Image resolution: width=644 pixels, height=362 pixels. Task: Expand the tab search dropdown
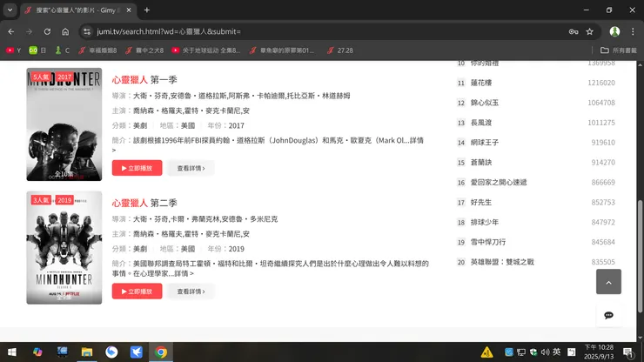pos(10,10)
